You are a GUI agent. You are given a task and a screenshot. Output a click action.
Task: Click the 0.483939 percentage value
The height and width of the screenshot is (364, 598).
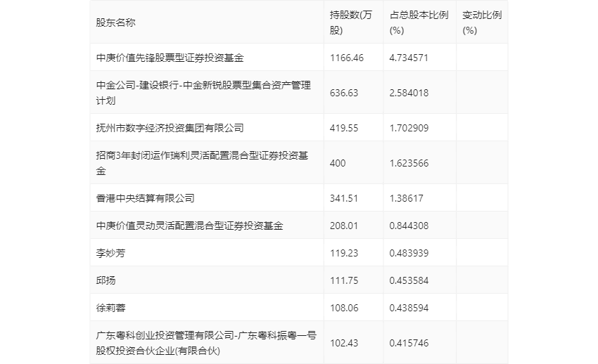(x=409, y=253)
